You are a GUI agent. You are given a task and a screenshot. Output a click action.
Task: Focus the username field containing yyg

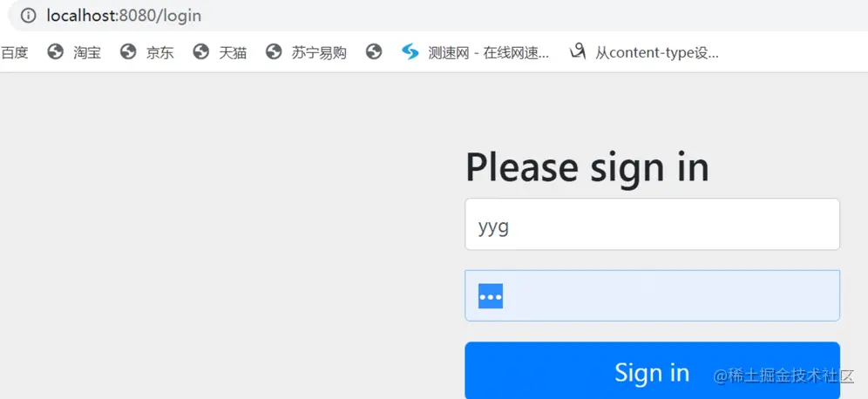(652, 224)
